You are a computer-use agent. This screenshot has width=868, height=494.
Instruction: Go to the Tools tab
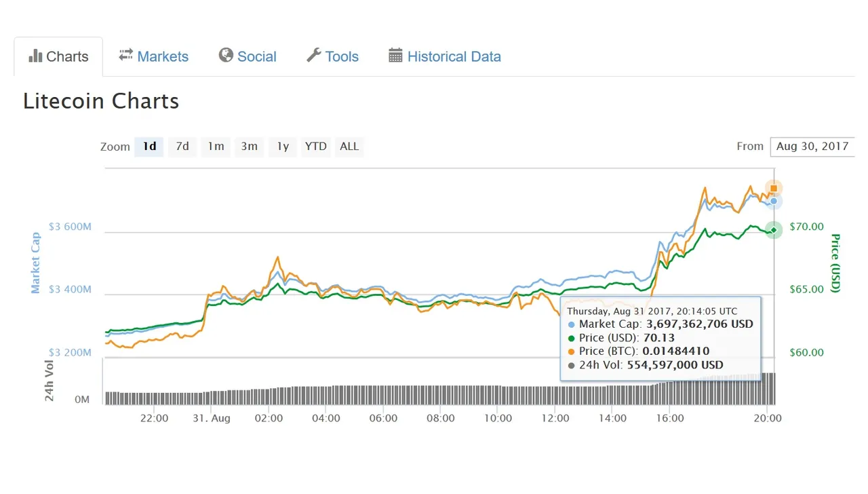(332, 56)
